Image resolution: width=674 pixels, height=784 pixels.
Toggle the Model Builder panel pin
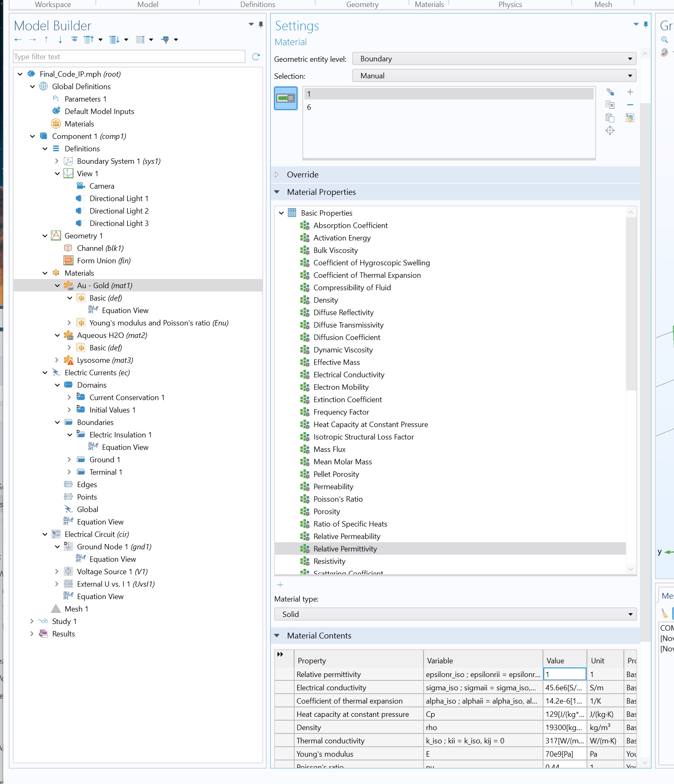click(260, 24)
